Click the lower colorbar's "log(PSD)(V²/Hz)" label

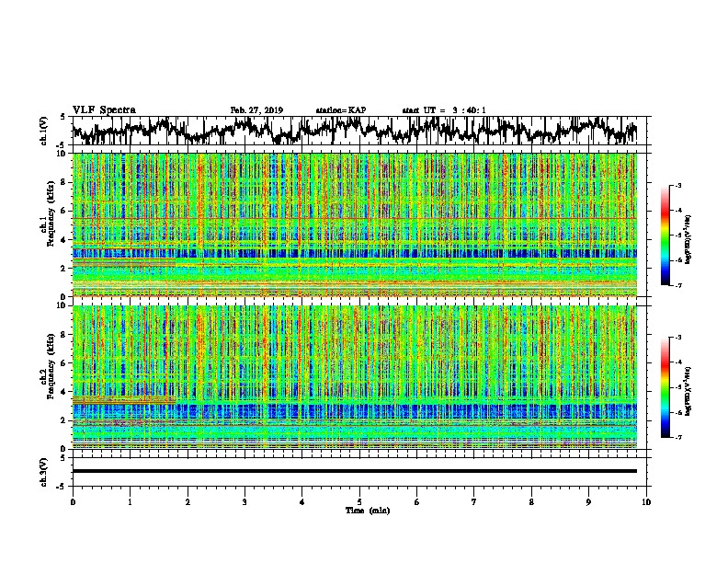coord(689,391)
